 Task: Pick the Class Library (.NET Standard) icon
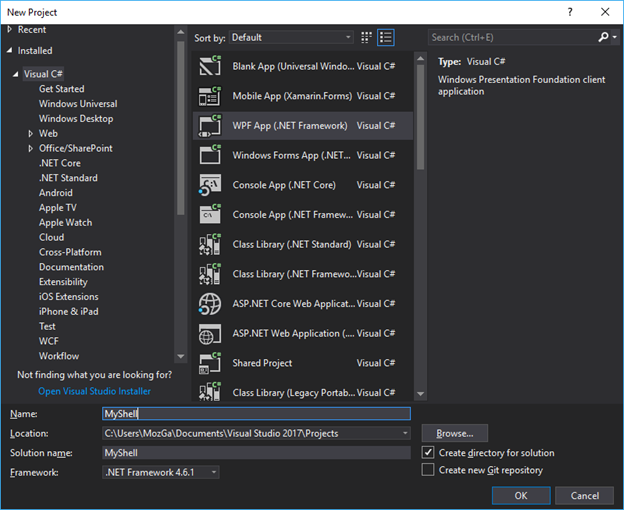tap(210, 244)
